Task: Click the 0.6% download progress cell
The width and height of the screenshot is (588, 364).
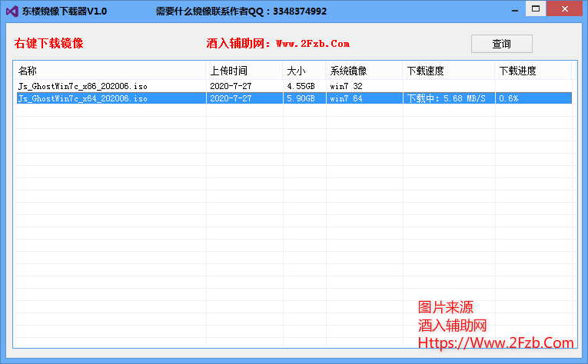Action: 509,98
